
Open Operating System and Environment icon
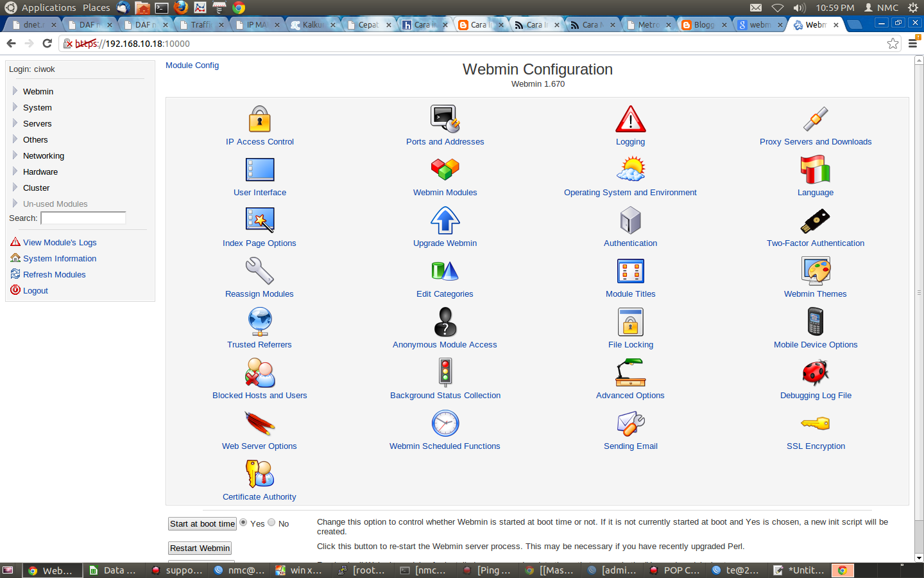click(x=630, y=170)
